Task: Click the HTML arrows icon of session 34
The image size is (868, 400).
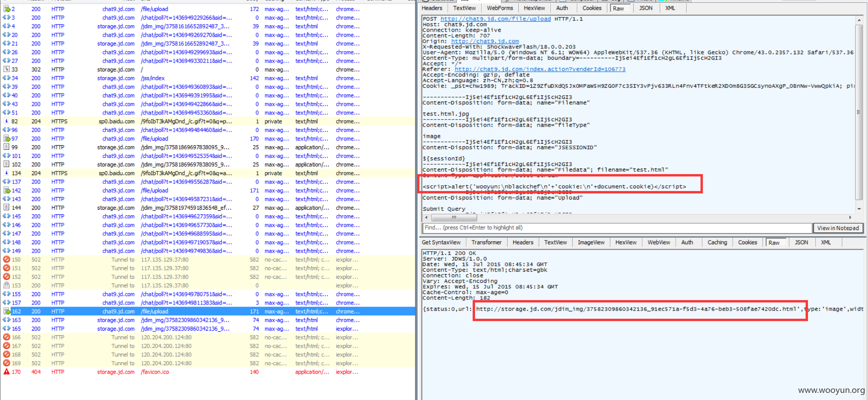Action: [x=6, y=78]
